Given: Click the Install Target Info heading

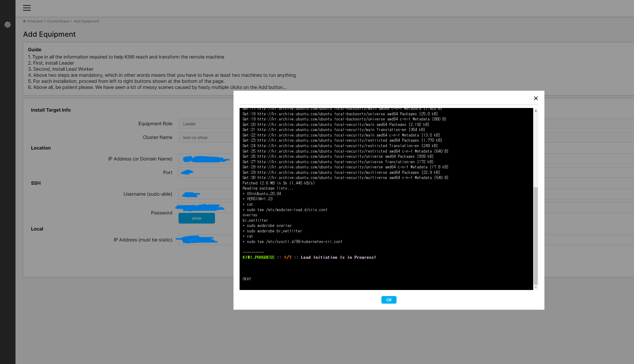Looking at the screenshot, I should [x=51, y=110].
